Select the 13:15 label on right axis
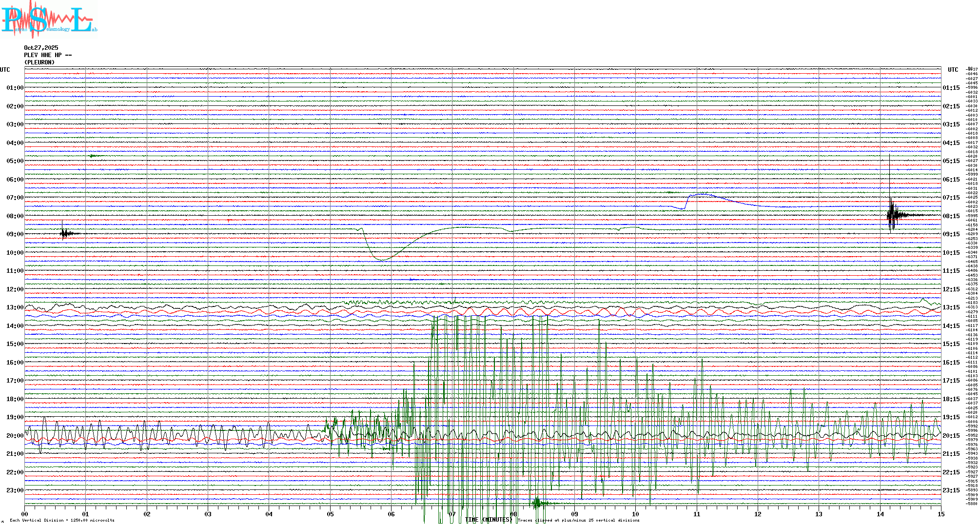This screenshot has width=980, height=527. [951, 308]
